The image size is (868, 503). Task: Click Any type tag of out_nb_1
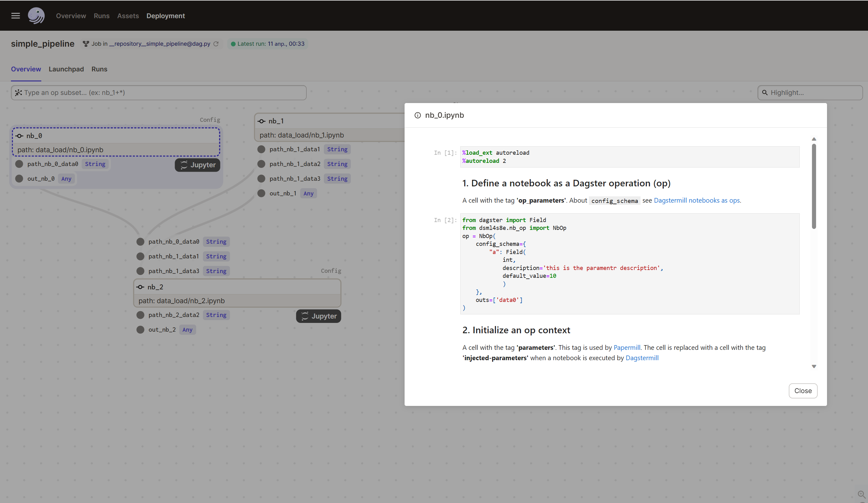[308, 194]
